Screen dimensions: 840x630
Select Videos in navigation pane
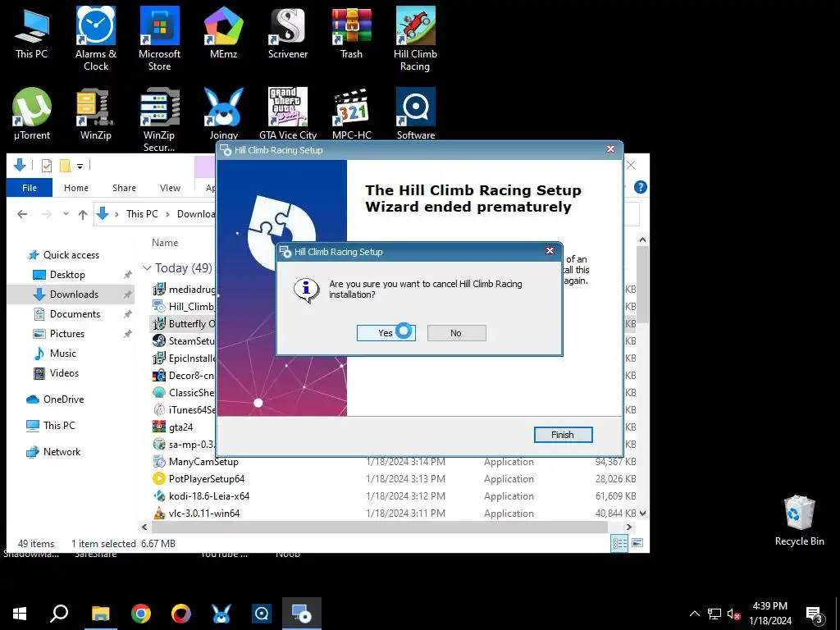coord(64,373)
